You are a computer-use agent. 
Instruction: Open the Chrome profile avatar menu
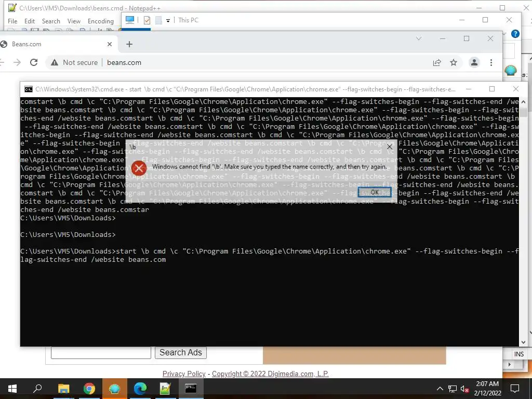pos(474,62)
